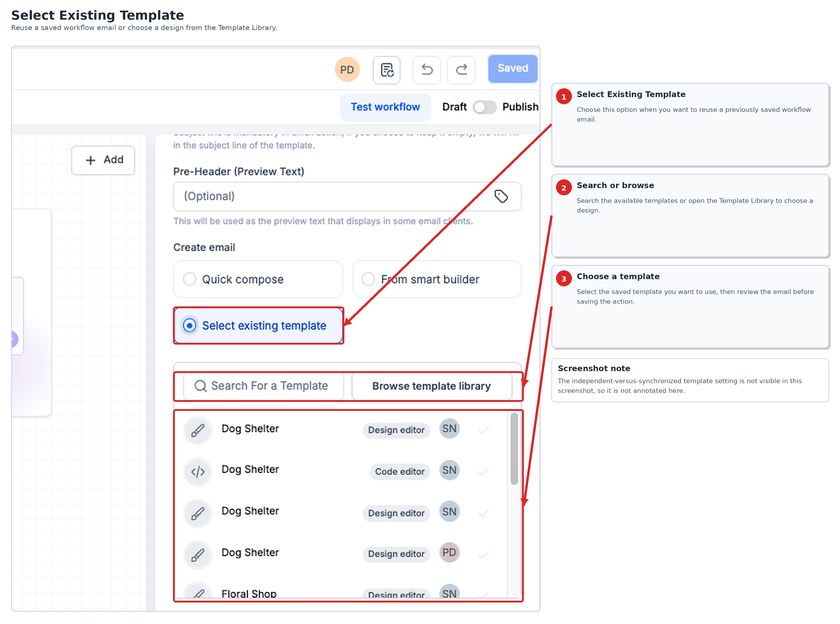Click code icon of Code editor Dog Shelter

pyautogui.click(x=198, y=471)
